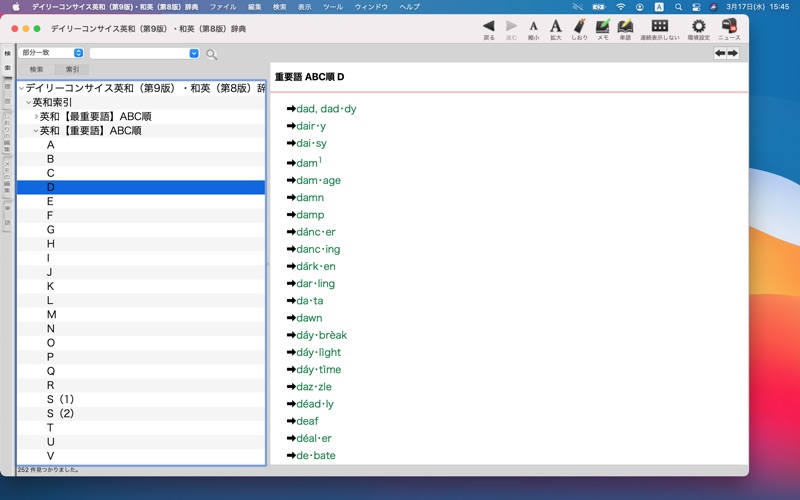Open the Apple menu
The height and width of the screenshot is (500, 800).
pyautogui.click(x=16, y=7)
